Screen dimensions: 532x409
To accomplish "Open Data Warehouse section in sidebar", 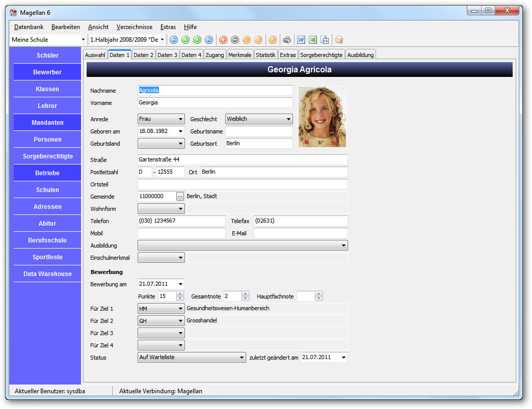I will pos(47,274).
